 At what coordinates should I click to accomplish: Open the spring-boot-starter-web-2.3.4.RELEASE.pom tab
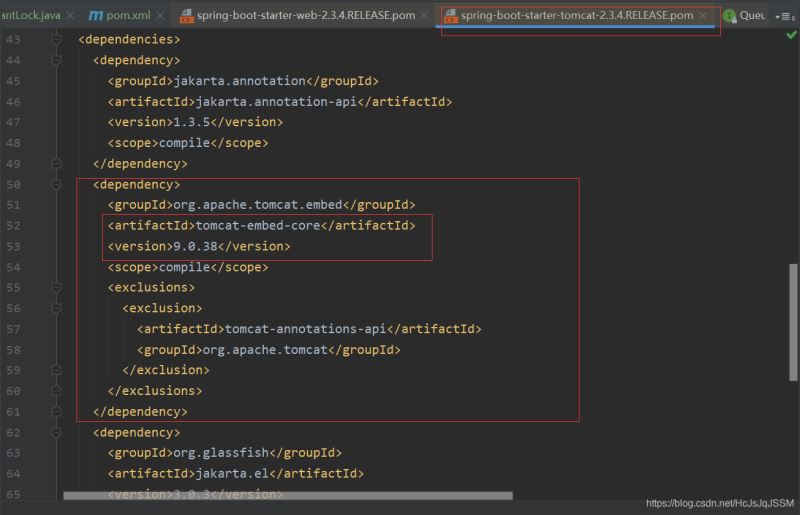pyautogui.click(x=306, y=15)
